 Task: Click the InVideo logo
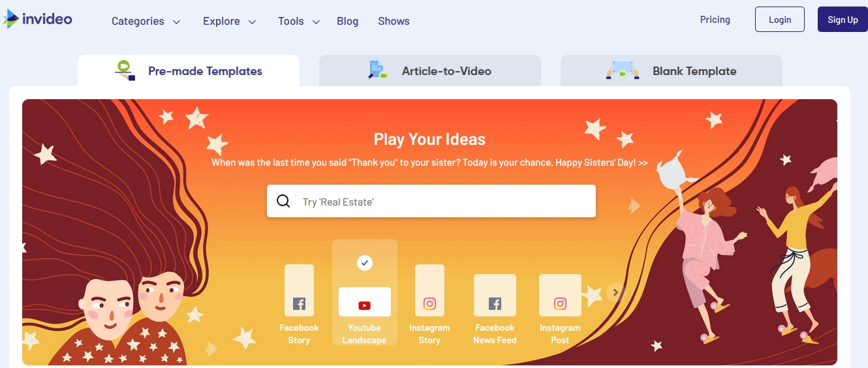pos(37,19)
